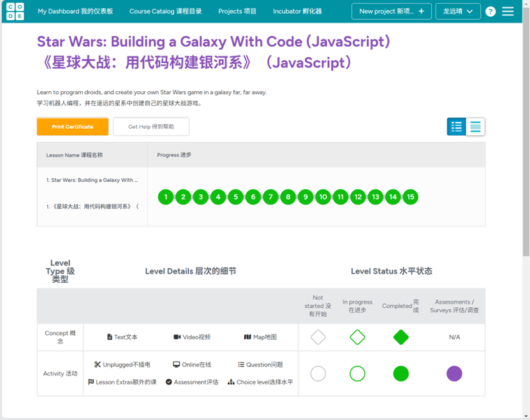Screen dimensions: 530x420
Task: Open Course Catalog 课程目录
Action: [166, 11]
